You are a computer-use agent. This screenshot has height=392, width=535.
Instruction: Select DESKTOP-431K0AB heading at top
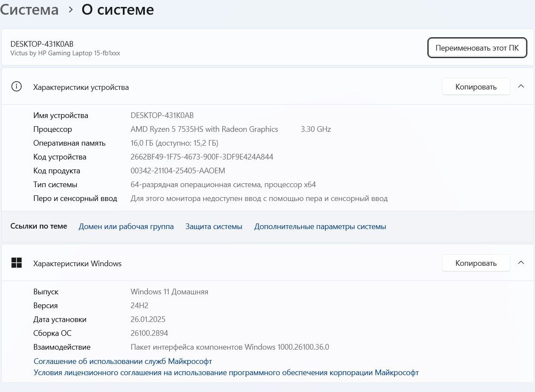click(x=42, y=44)
